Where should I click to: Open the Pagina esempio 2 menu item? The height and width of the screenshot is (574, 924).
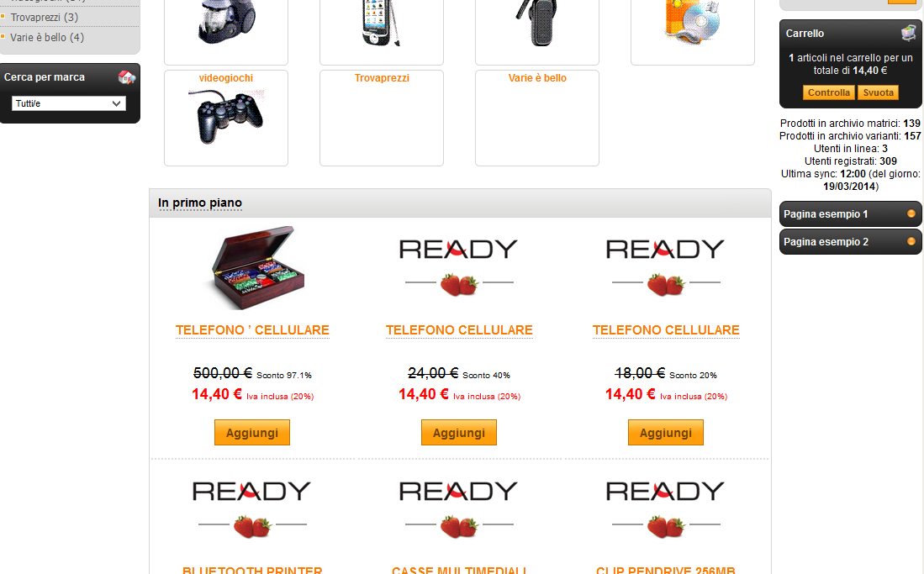[850, 242]
